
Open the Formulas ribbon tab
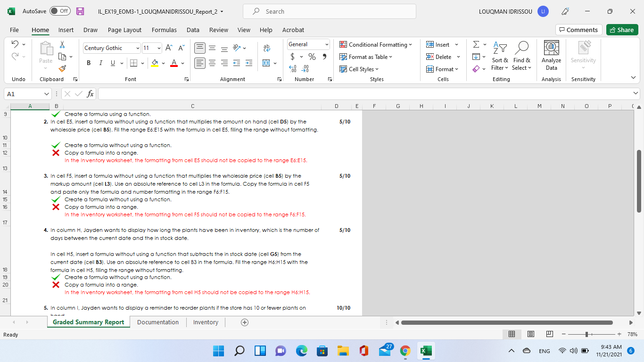(164, 30)
